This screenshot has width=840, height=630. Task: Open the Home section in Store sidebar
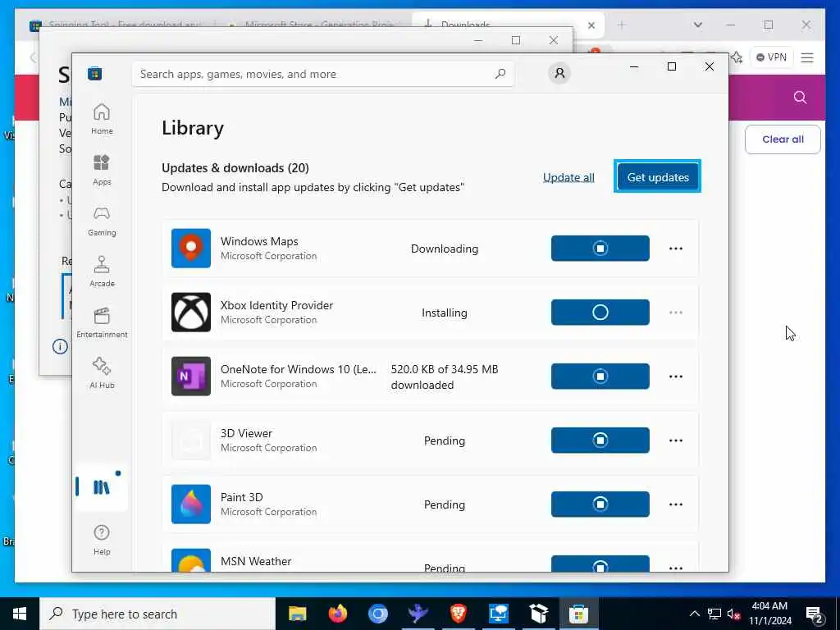102,119
